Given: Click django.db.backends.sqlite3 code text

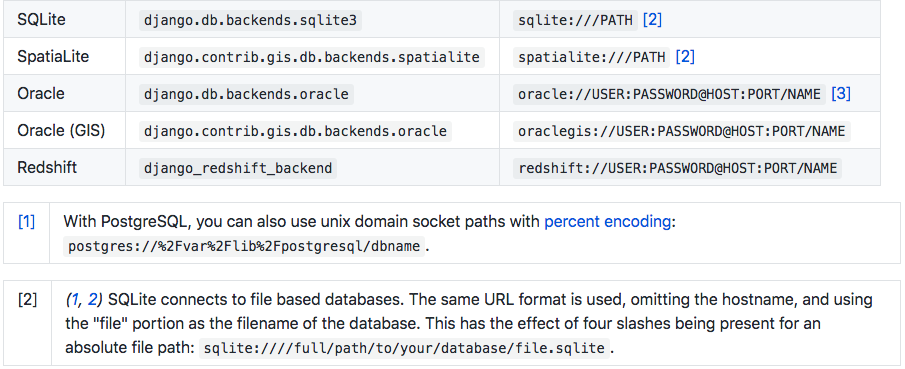Looking at the screenshot, I should pos(250,20).
